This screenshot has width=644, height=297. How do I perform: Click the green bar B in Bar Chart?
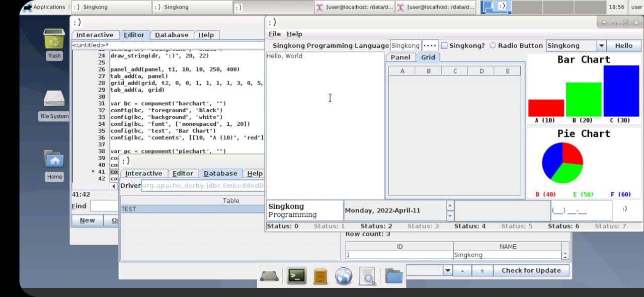coord(584,100)
